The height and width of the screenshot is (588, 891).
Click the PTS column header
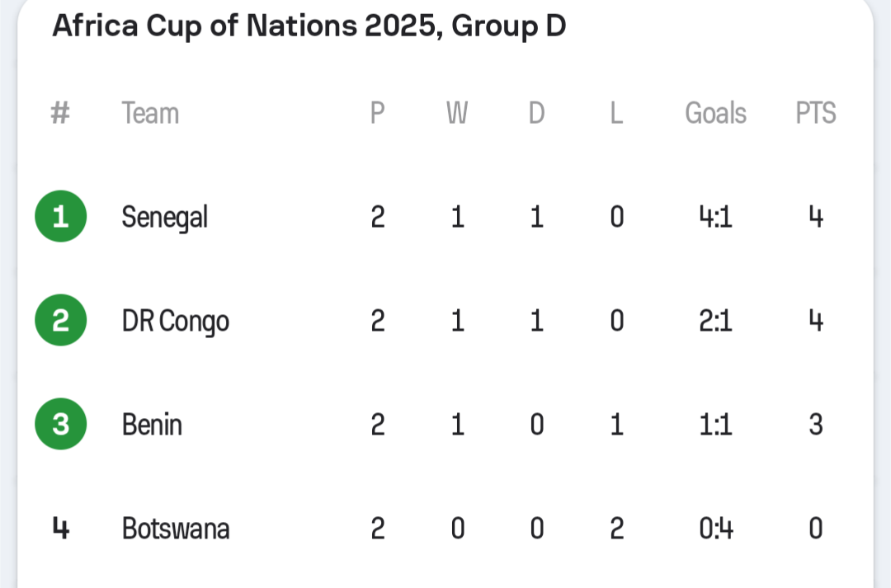click(815, 113)
